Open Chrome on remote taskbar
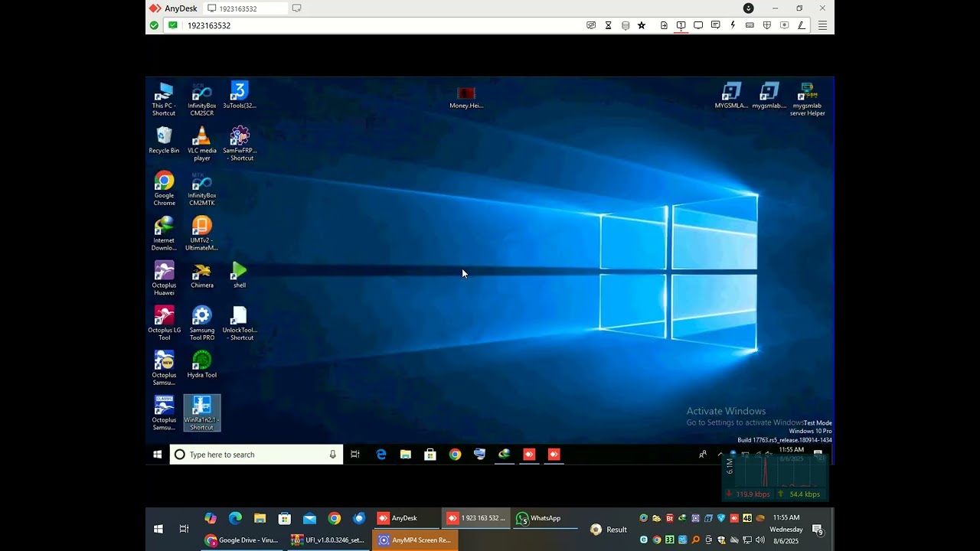 pyautogui.click(x=455, y=455)
